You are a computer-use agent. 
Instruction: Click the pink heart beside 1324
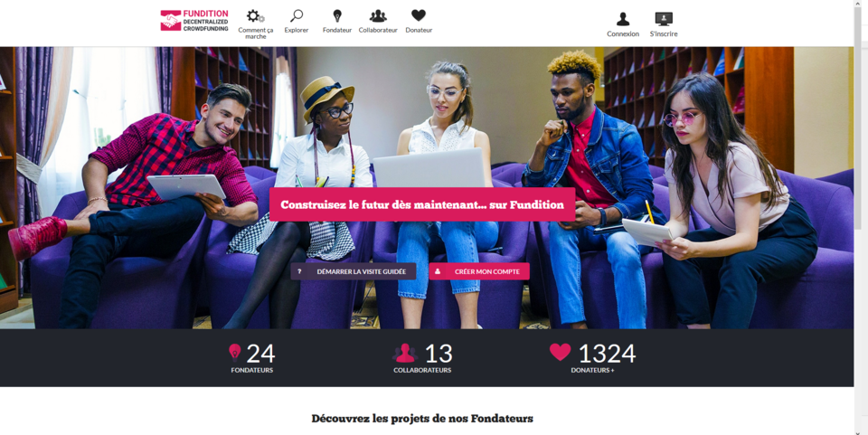point(560,352)
